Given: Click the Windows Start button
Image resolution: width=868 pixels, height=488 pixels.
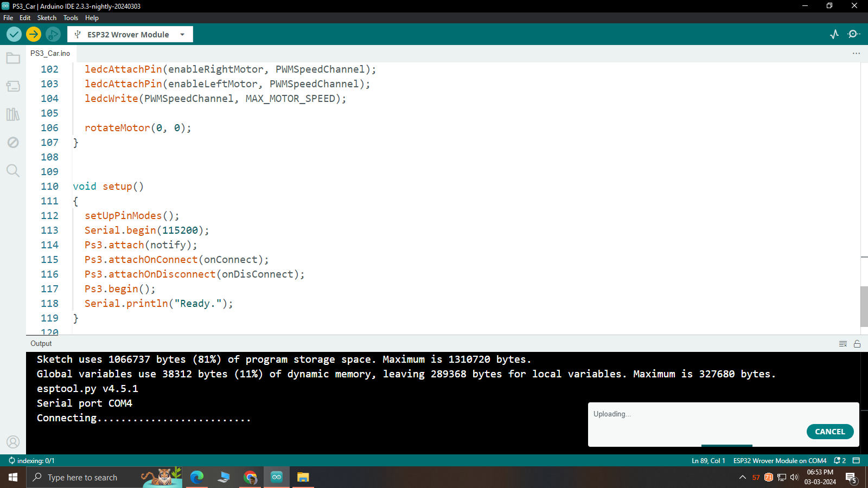Looking at the screenshot, I should [13, 477].
